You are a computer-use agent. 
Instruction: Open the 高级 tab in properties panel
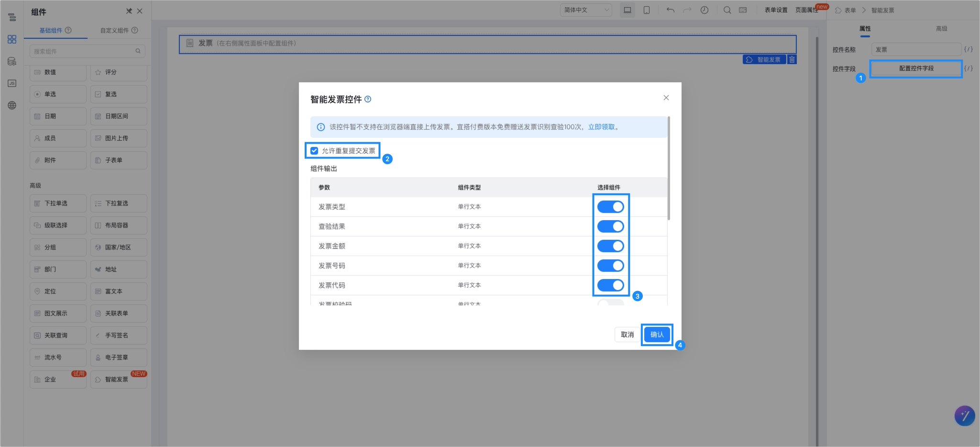click(941, 29)
